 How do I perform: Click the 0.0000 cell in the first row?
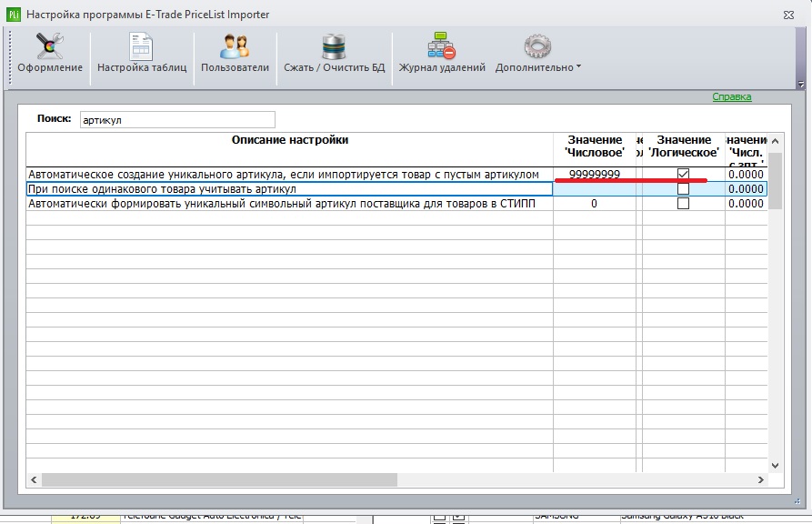click(x=746, y=174)
